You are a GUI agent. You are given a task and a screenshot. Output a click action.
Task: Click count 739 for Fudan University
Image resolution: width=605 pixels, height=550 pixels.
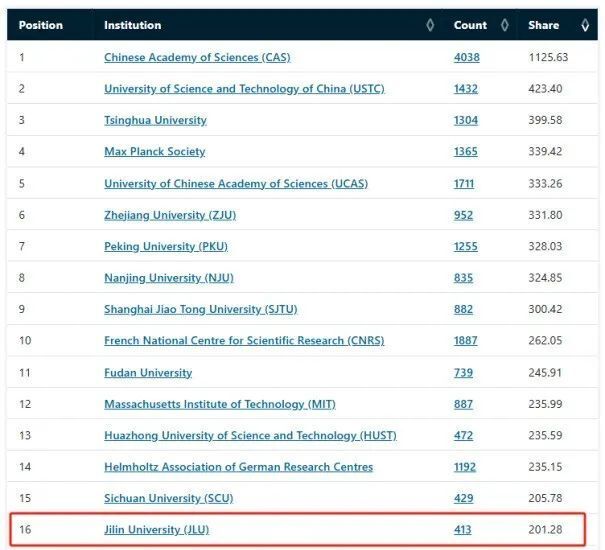[463, 373]
